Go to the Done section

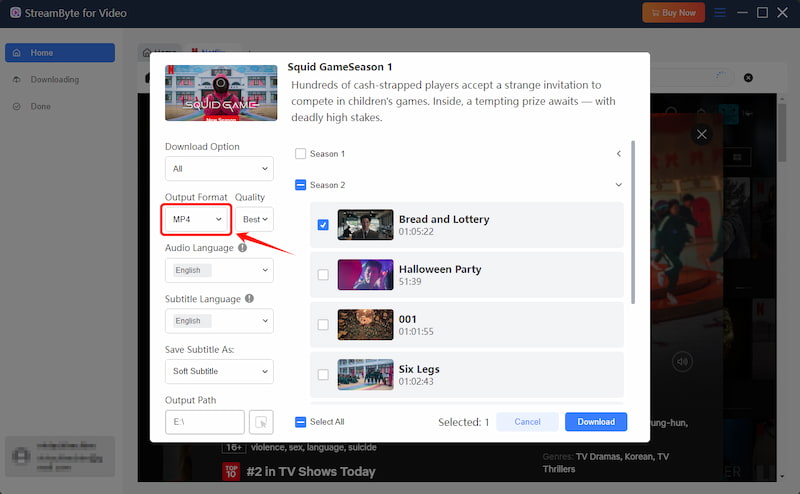40,106
